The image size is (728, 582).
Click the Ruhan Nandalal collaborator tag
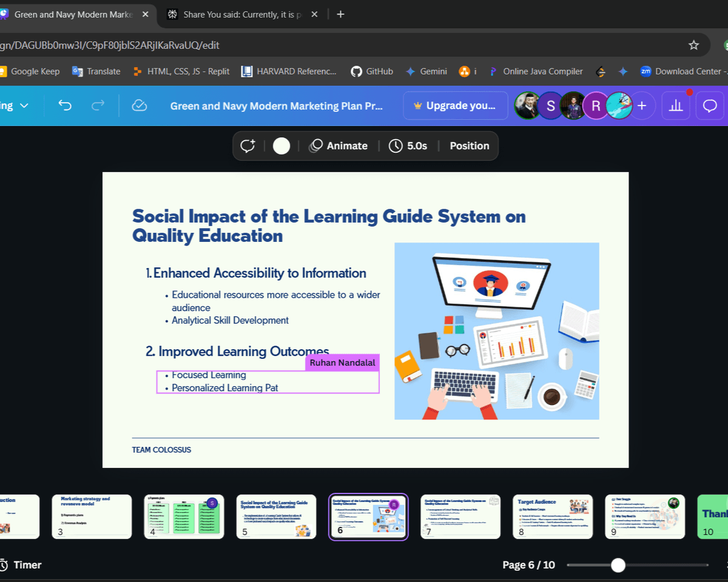click(343, 363)
